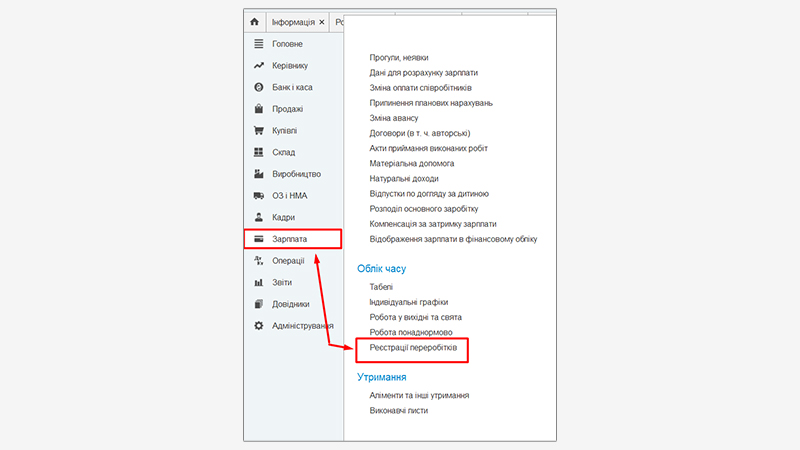The image size is (800, 450).
Task: Click the Головне hamburger icon
Action: pos(258,44)
